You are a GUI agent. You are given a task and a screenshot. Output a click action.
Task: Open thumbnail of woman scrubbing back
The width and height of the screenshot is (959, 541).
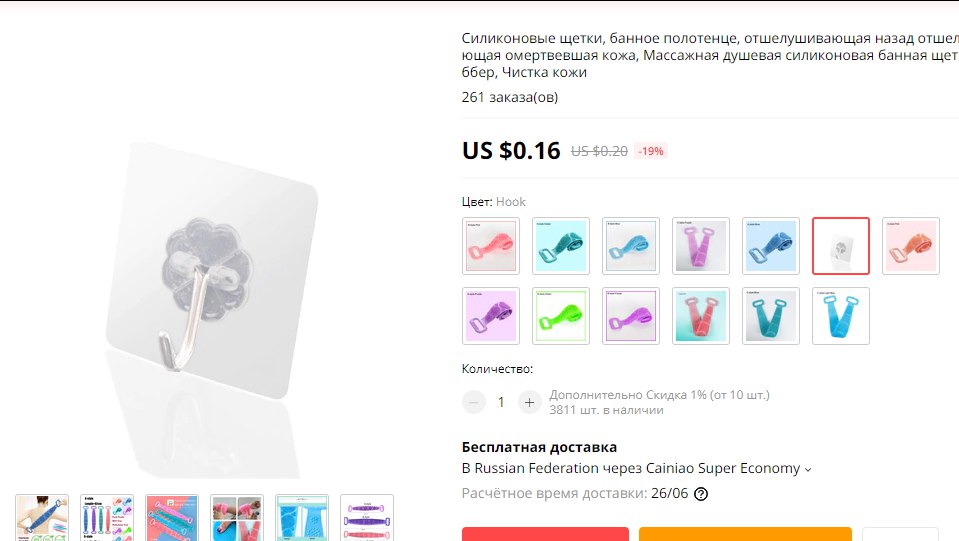click(x=42, y=518)
